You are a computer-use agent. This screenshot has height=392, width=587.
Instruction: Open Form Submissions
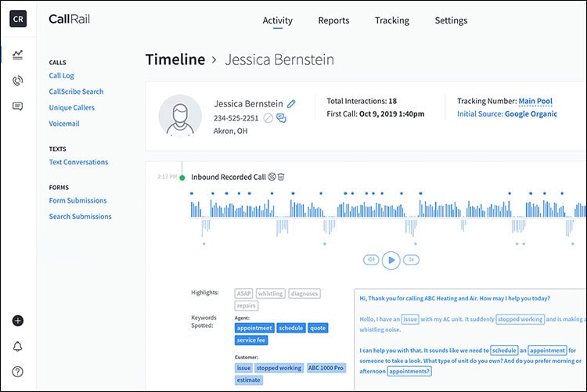coord(77,200)
